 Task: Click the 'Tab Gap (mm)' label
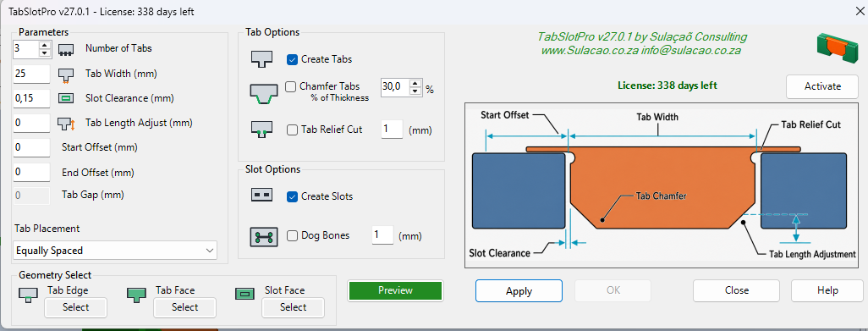click(93, 195)
